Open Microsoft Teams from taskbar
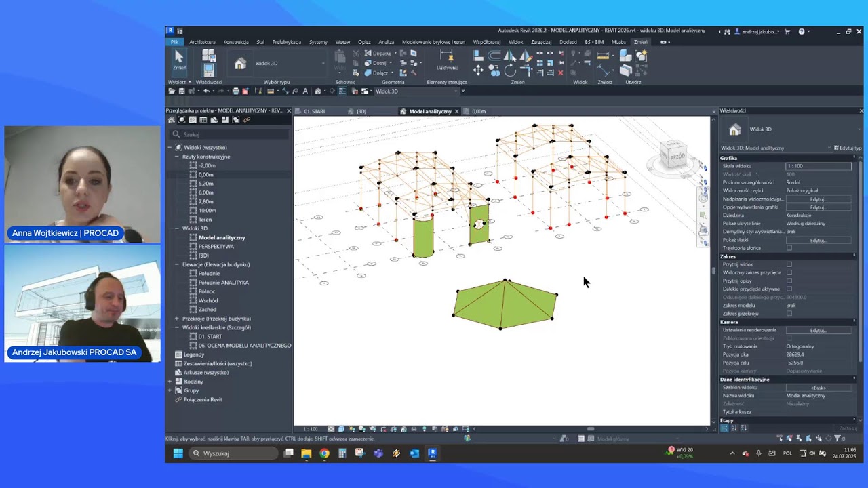868x488 pixels. [x=378, y=453]
